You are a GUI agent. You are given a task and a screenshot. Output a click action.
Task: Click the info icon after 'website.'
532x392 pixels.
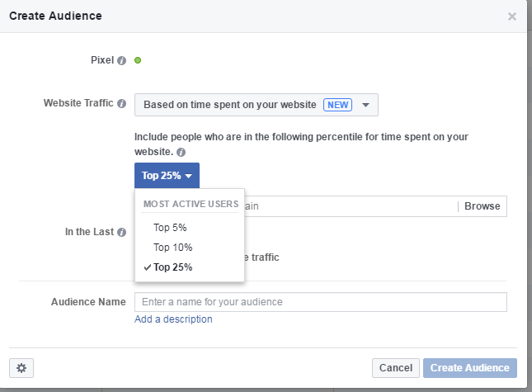point(181,153)
